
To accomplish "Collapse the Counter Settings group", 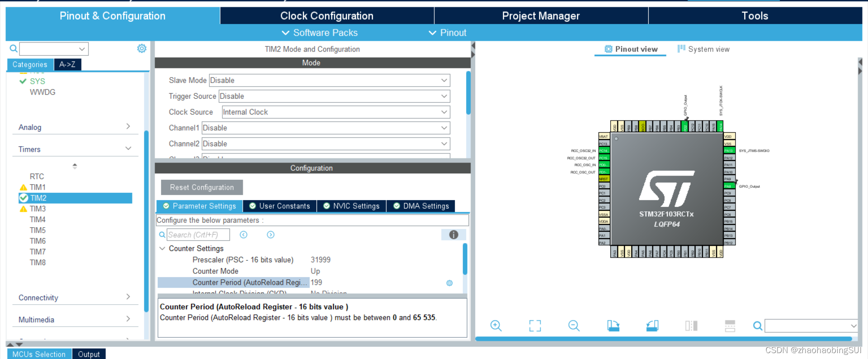I will pos(162,249).
